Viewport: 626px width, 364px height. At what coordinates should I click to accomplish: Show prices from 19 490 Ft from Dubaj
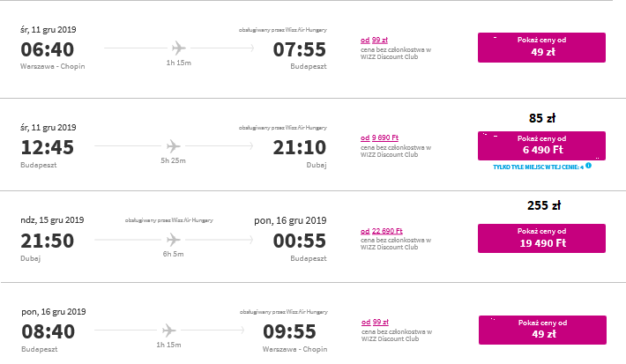click(541, 238)
